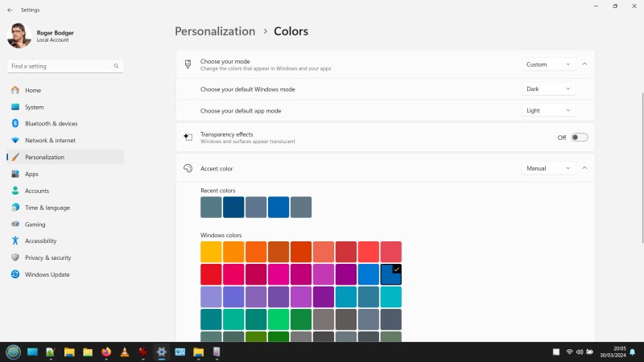The image size is (644, 362).
Task: Open the Choose your mode Custom dropdown
Action: (548, 64)
